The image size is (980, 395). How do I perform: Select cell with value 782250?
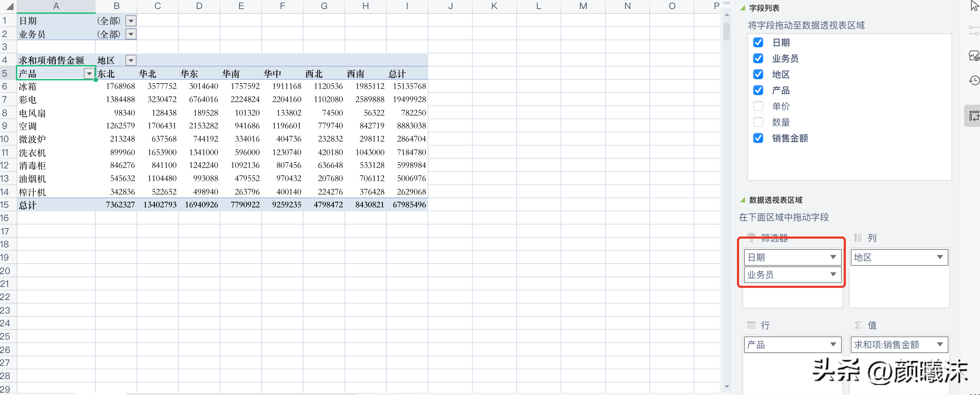click(407, 113)
